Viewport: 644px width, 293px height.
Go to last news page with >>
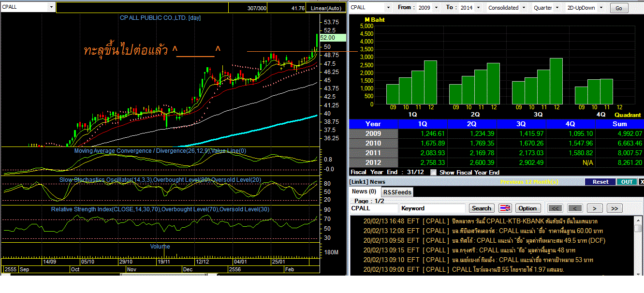615,208
